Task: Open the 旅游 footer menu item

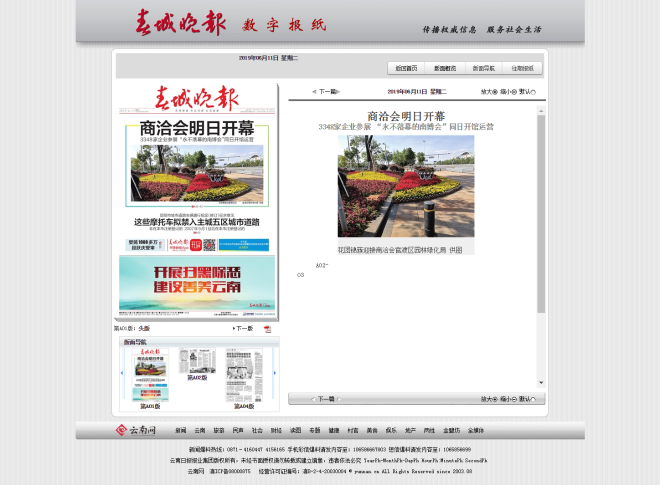Action: click(219, 430)
